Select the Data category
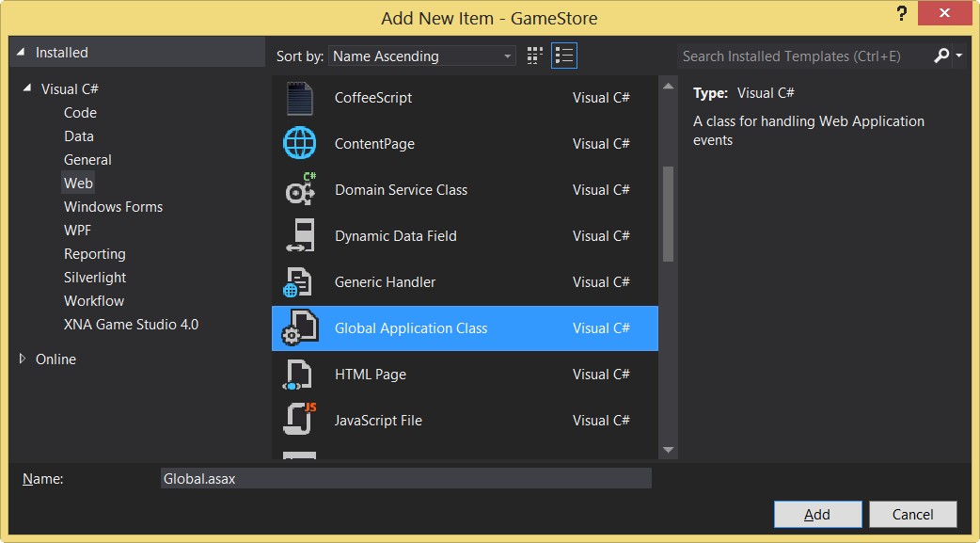 click(79, 136)
